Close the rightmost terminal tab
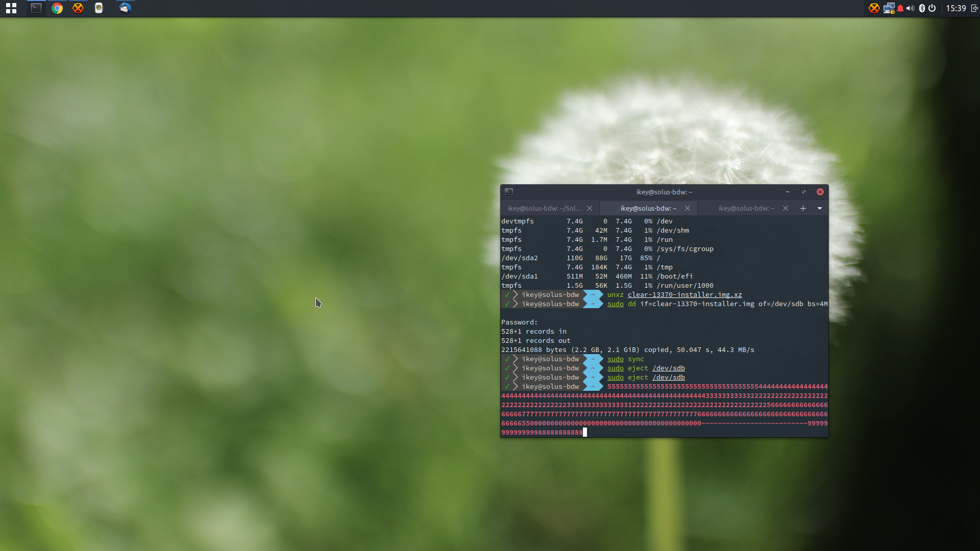The height and width of the screenshot is (551, 980). tap(786, 208)
